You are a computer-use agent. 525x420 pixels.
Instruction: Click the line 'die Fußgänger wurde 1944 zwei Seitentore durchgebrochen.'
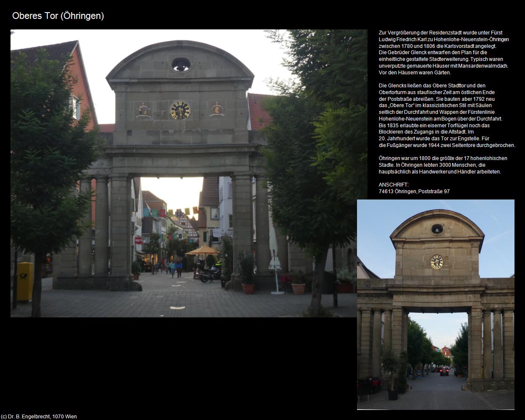447,145
